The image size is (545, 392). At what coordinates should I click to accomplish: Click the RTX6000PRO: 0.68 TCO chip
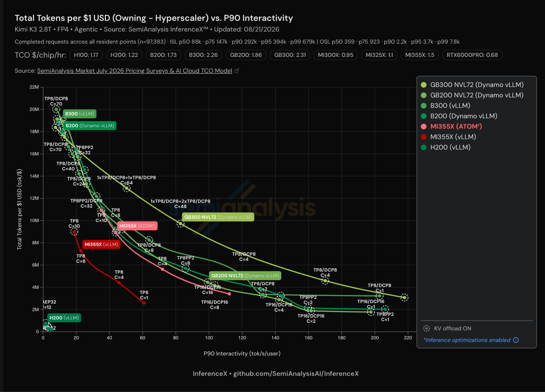pos(472,55)
